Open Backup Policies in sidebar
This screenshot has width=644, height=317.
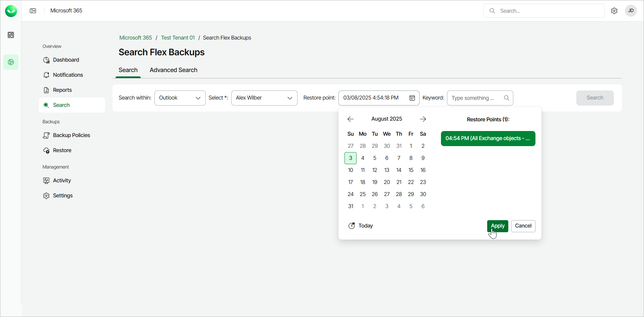click(x=71, y=135)
